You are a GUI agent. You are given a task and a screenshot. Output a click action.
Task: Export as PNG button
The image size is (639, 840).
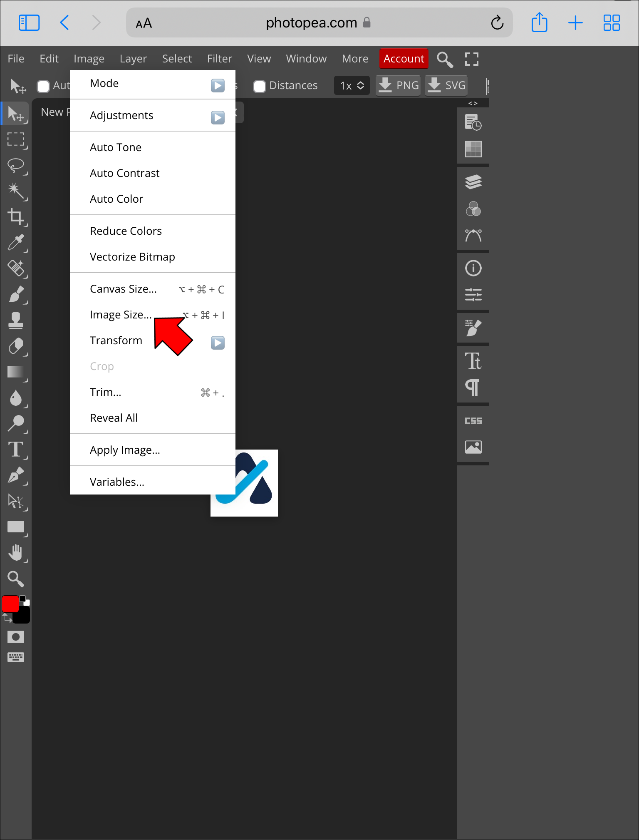click(398, 85)
